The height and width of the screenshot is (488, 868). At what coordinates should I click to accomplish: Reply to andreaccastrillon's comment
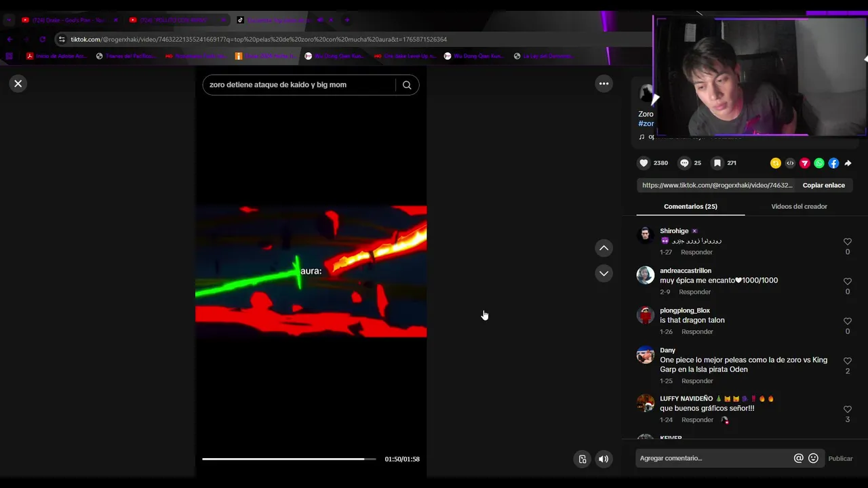point(695,292)
